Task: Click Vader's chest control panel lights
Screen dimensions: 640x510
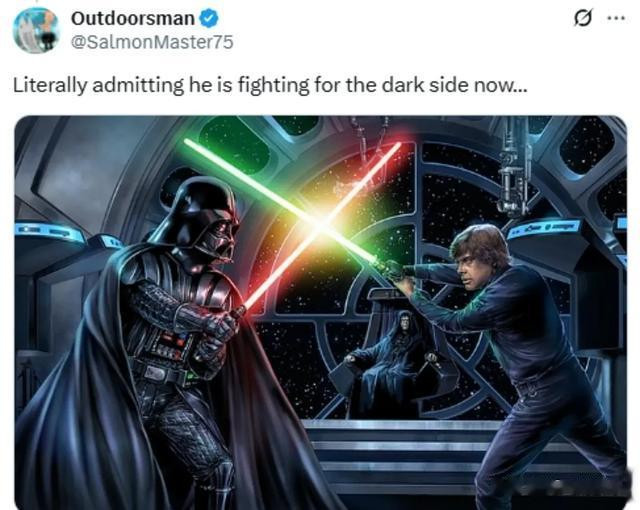Action: pyautogui.click(x=171, y=347)
